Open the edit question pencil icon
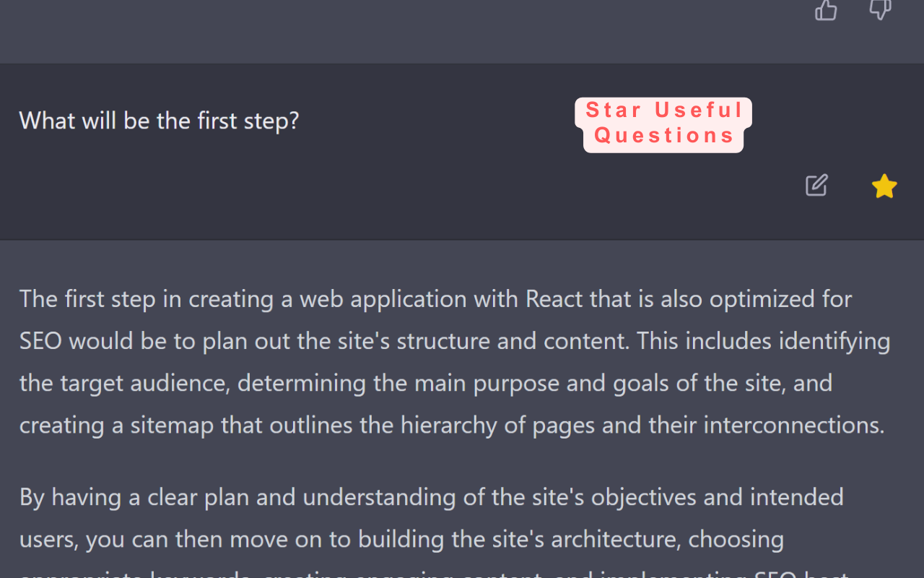The height and width of the screenshot is (578, 924). pos(816,186)
